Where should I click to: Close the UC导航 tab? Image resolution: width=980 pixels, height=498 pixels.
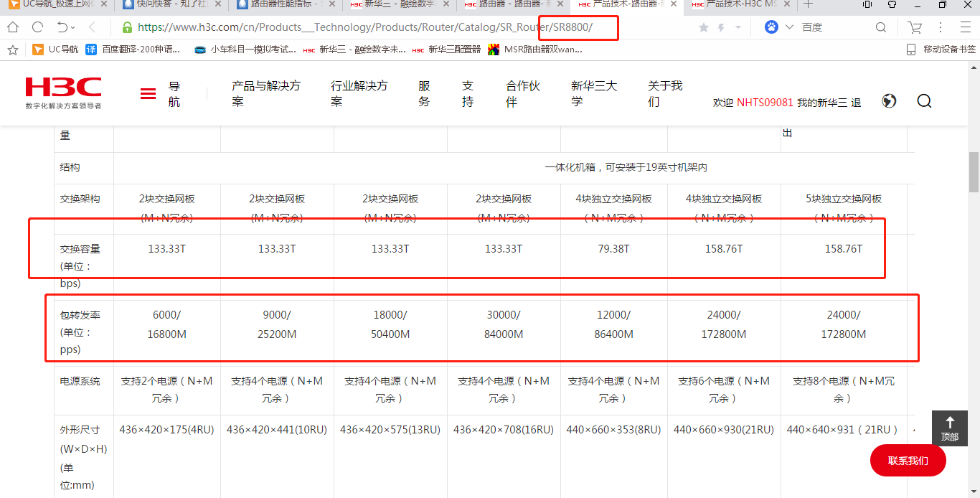pyautogui.click(x=103, y=4)
